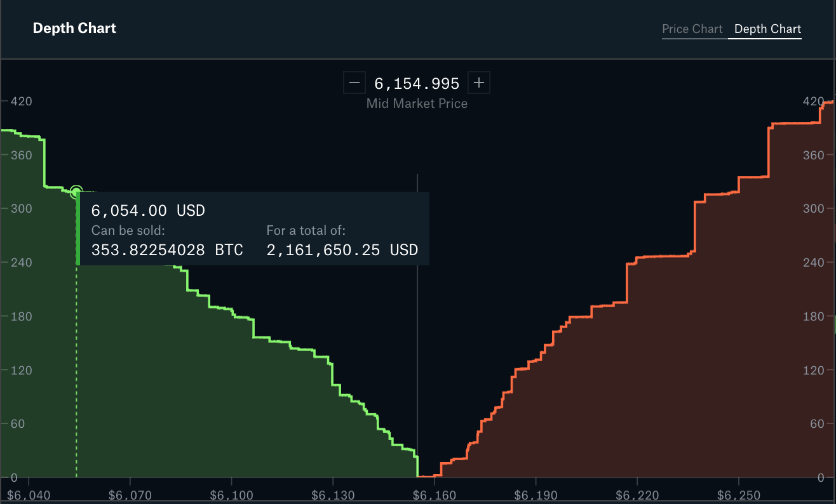This screenshot has width=836, height=504.
Task: Click the Mid Market Price label
Action: (417, 103)
